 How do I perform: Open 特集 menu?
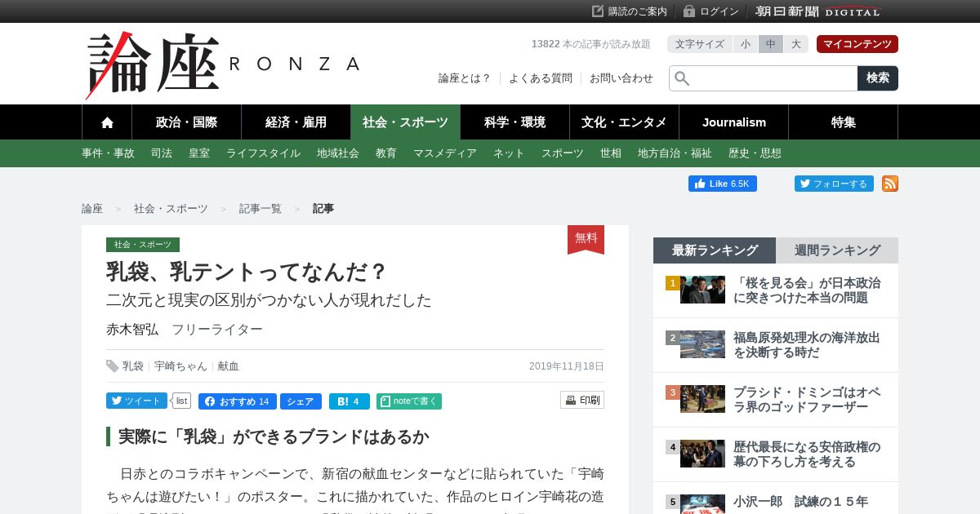(844, 122)
